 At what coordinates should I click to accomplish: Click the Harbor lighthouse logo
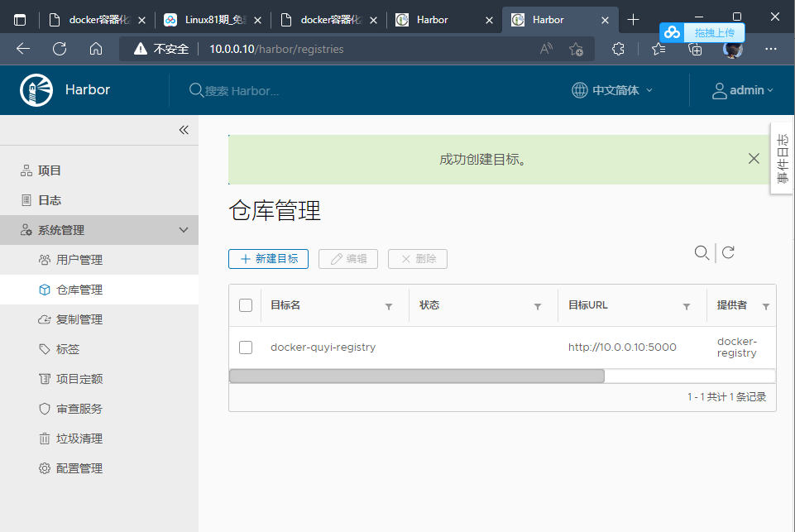click(x=36, y=90)
